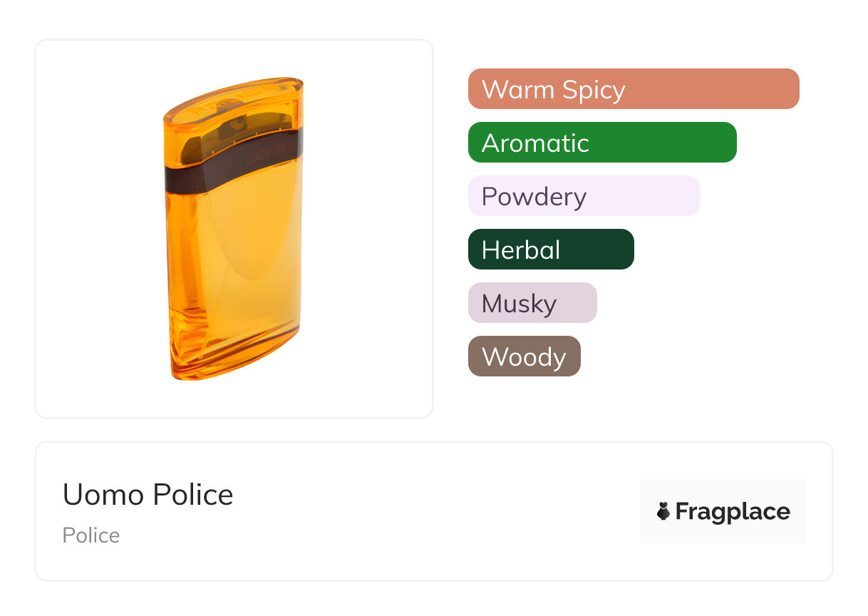Select the Warm Spicy accord bar

(x=633, y=89)
